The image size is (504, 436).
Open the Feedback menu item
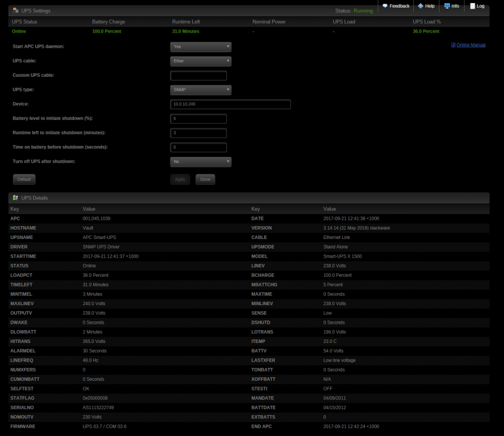click(x=396, y=6)
